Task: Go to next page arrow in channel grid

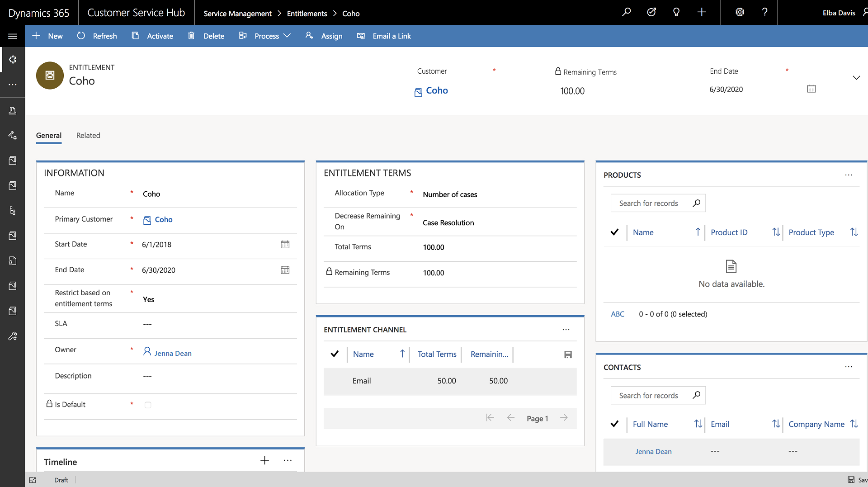Action: click(x=564, y=418)
